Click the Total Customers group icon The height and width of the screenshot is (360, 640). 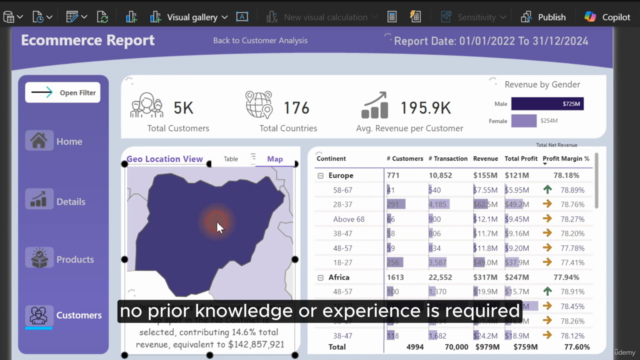147,105
